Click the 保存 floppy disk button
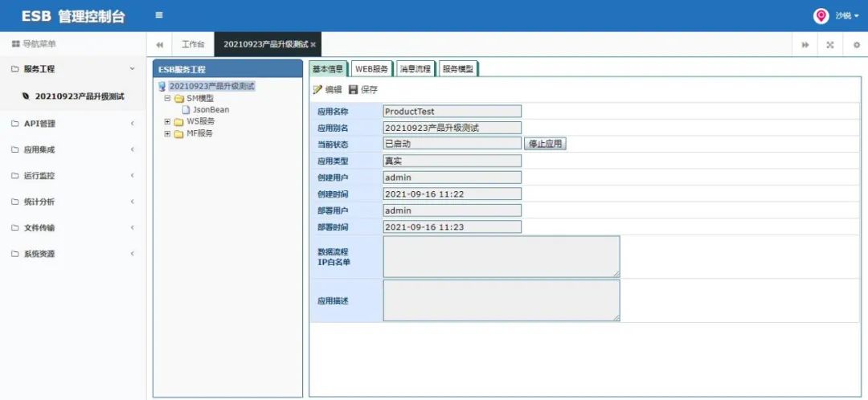The width and height of the screenshot is (868, 400). (363, 90)
